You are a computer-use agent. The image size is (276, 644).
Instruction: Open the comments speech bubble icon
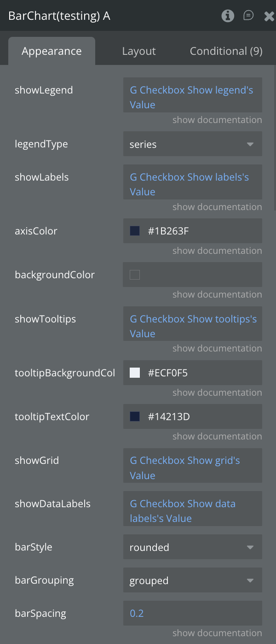(248, 16)
